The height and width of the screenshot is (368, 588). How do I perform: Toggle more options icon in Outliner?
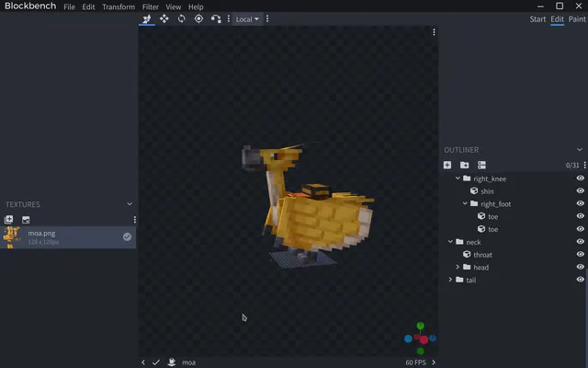click(x=585, y=165)
